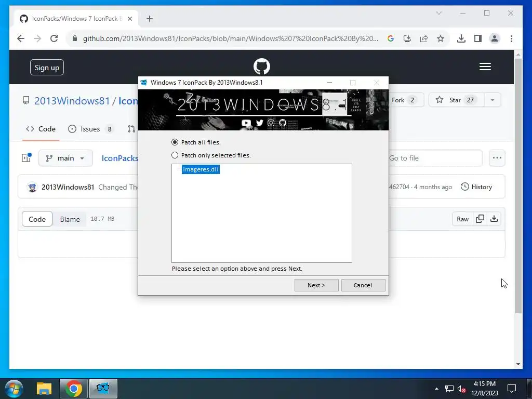Copy raw file with the copy icon
532x399 pixels.
pyautogui.click(x=480, y=219)
